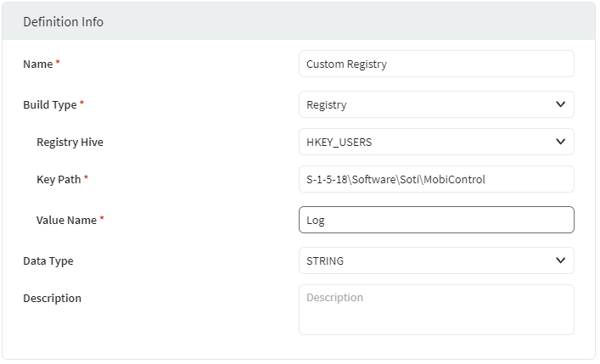
Task: Click the Registry Hive label
Action: pos(70,142)
